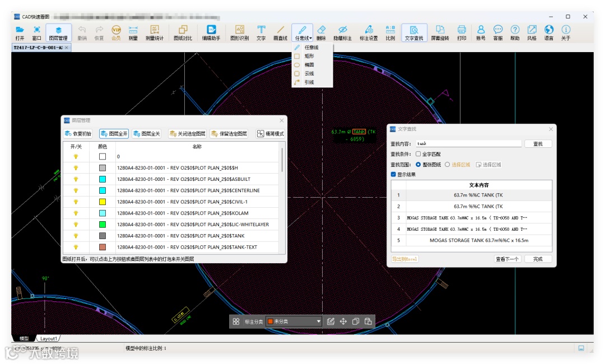Click the 隐藏标注 hide annotations icon

[342, 32]
